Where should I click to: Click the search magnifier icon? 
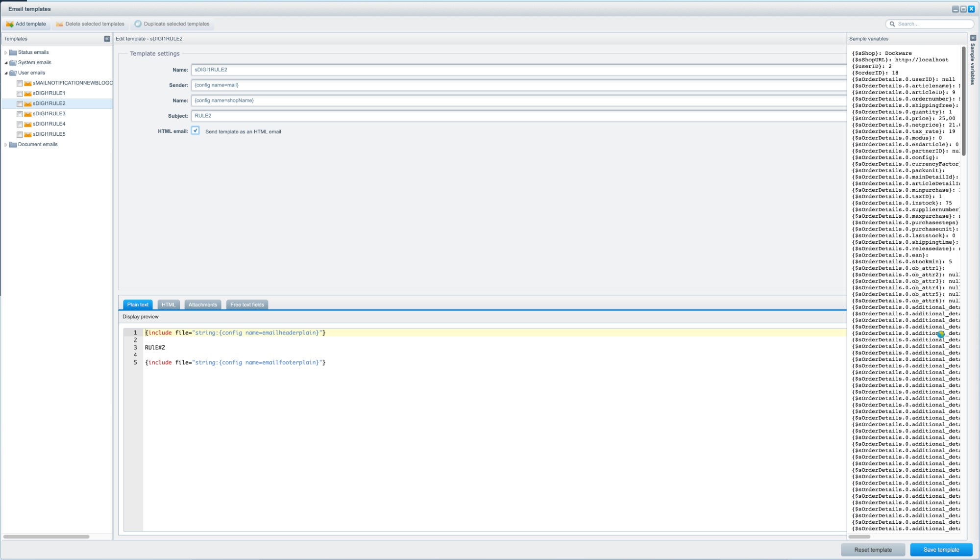892,24
